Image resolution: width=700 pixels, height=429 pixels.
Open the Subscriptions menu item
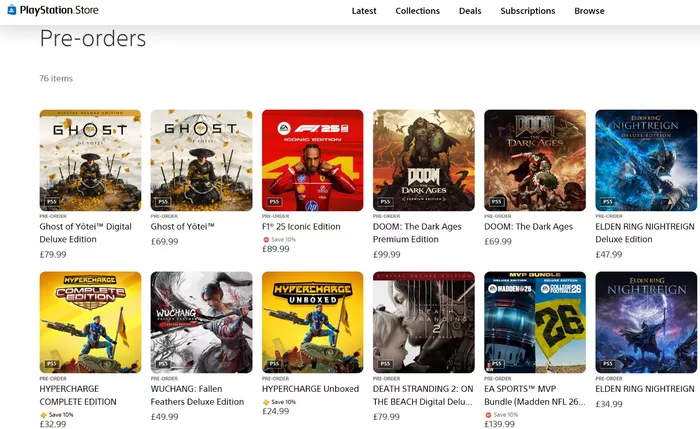528,11
